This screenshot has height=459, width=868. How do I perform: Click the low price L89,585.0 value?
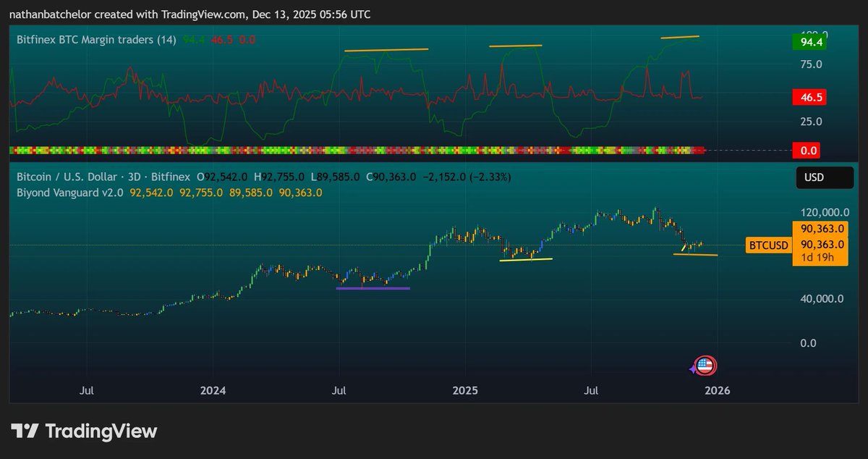(334, 177)
